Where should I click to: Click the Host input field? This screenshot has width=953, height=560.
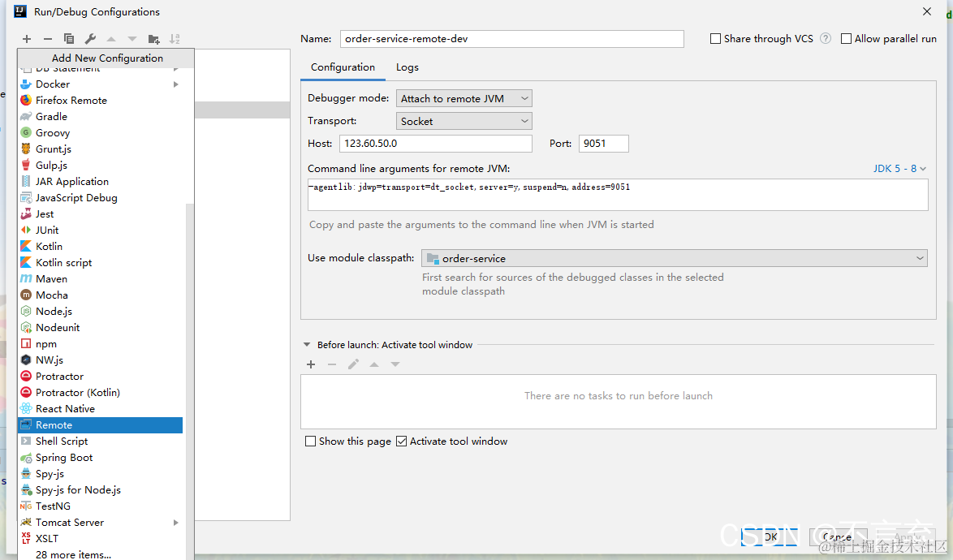(x=436, y=144)
